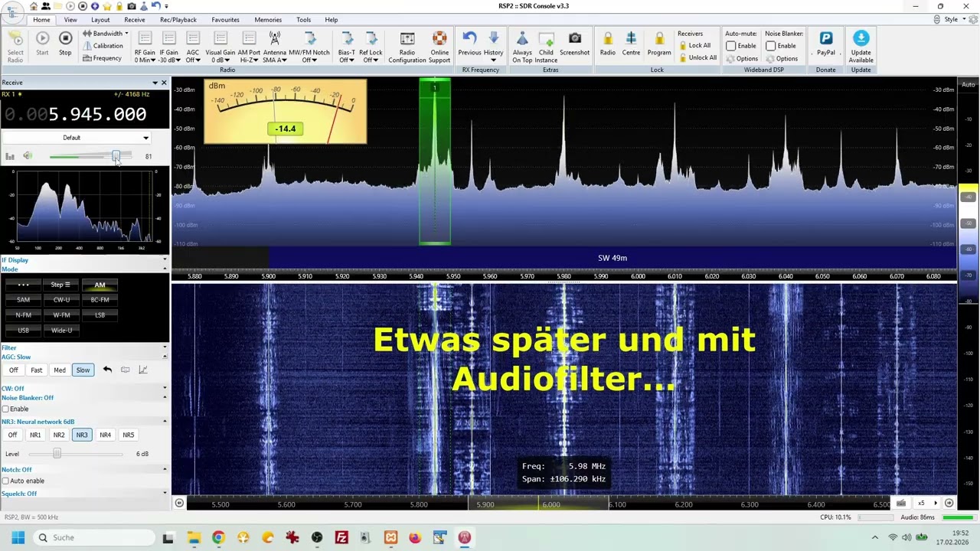Viewport: 980px width, 551px height.
Task: Enable Notch Auto enable checkbox
Action: tap(5, 481)
